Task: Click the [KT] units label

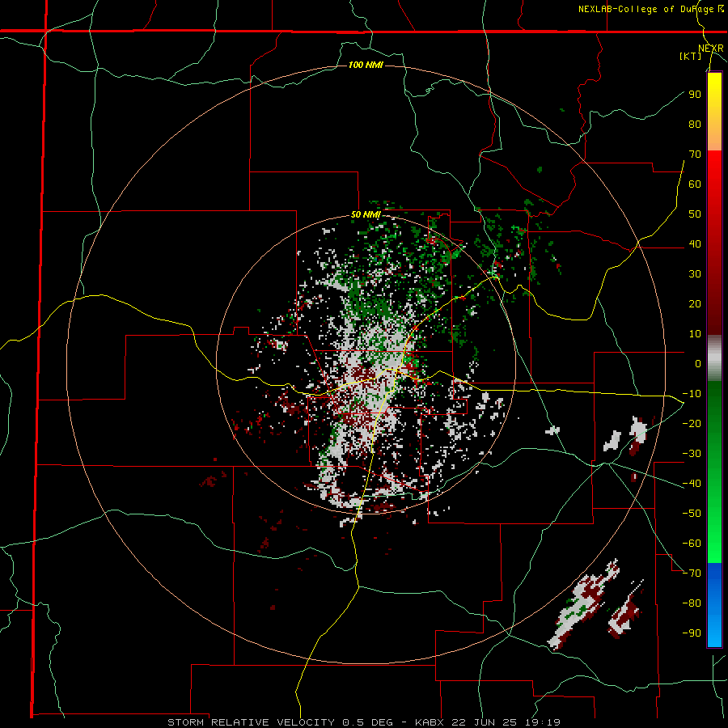Action: point(691,56)
